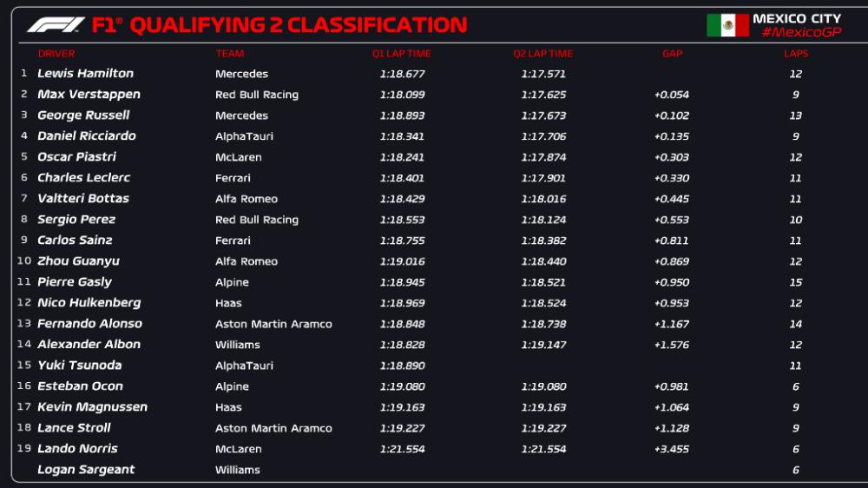This screenshot has width=868, height=488.
Task: Click the #MexicoGP hashtag
Action: pyautogui.click(x=801, y=32)
